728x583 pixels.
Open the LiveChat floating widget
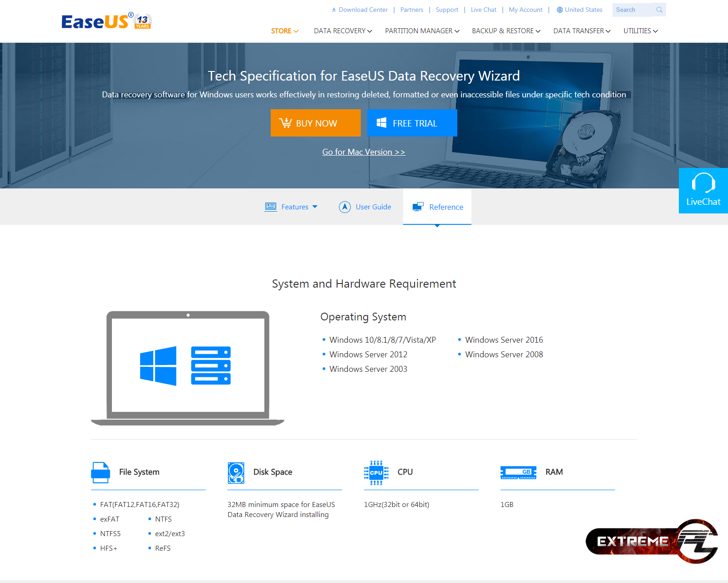coord(703,191)
